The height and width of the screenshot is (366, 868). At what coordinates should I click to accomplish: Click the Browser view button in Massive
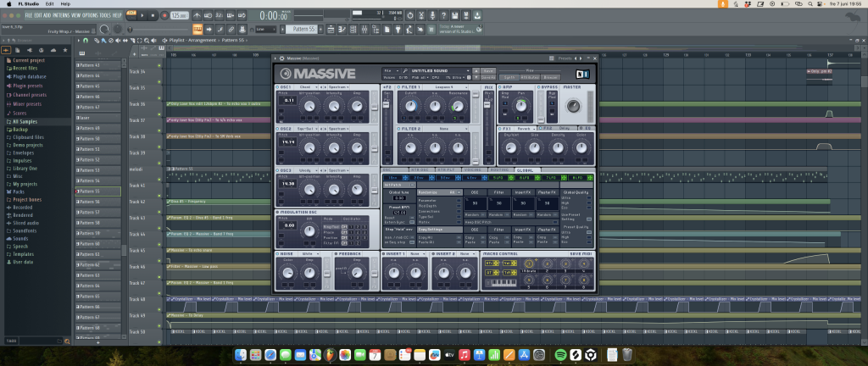(x=550, y=77)
